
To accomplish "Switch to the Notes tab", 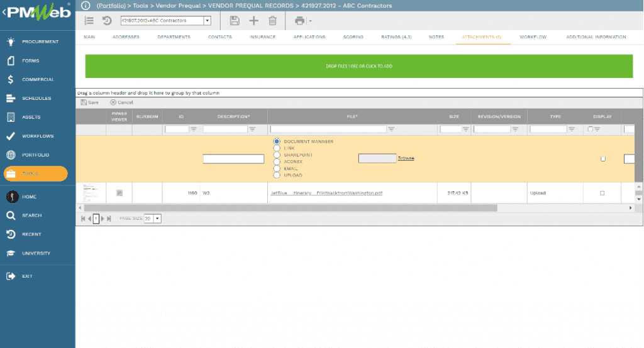I will point(436,37).
